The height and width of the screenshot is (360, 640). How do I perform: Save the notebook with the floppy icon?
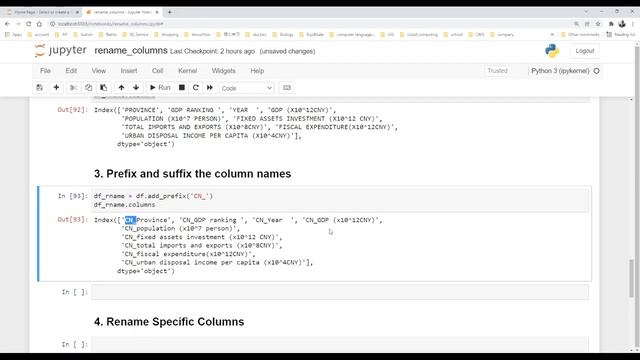tap(40, 88)
